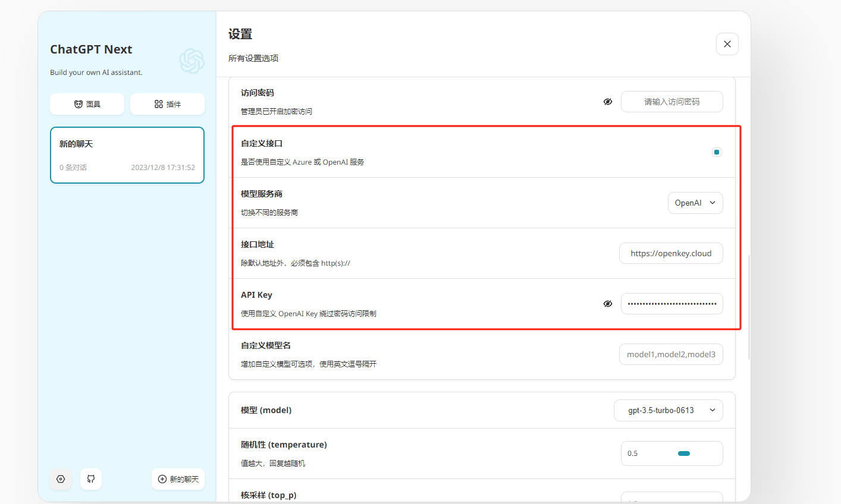
Task: Click the 2023/12/8 17:31:52 timestamp
Action: tap(163, 168)
